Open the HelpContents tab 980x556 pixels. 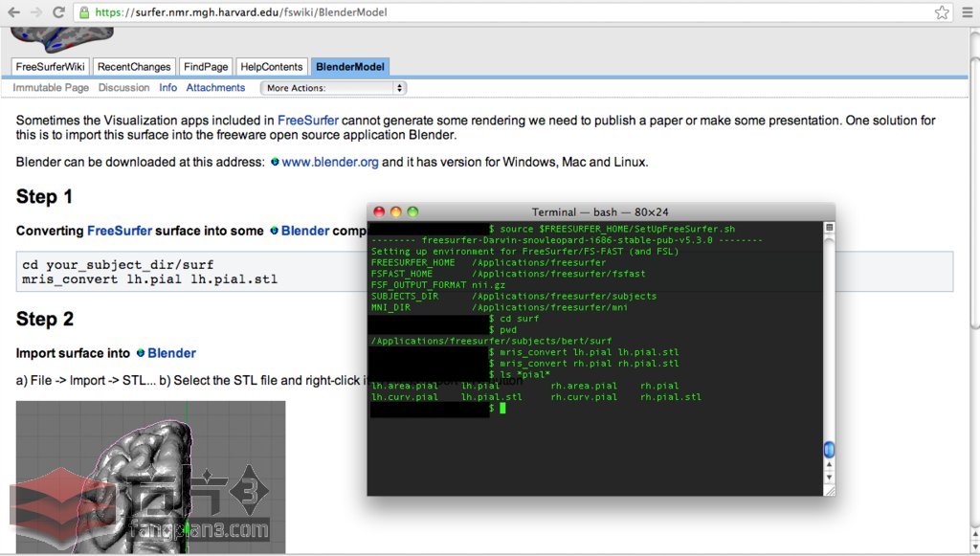(271, 67)
